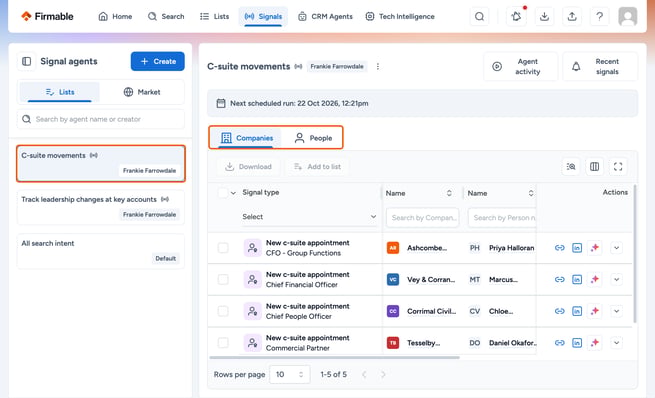The width and height of the screenshot is (655, 398).
Task: Click Add to list button
Action: [x=317, y=167]
